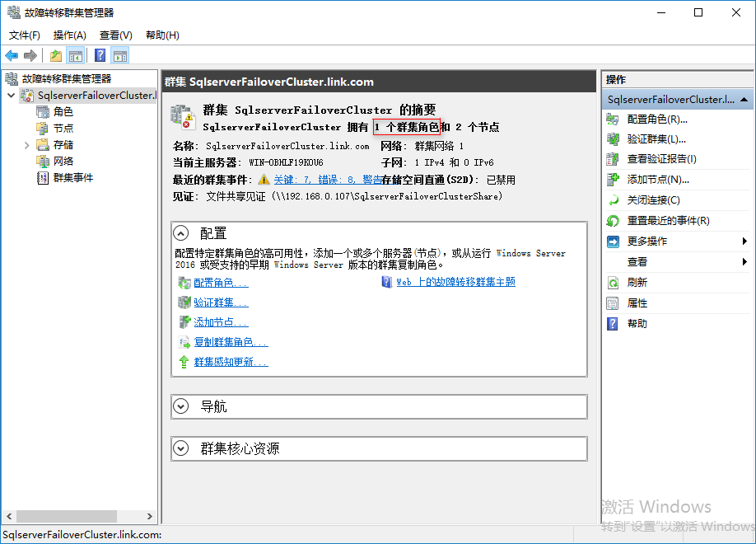Collapse the SqlserverFailoverCluster actions group header
The width and height of the screenshot is (756, 544).
[744, 100]
